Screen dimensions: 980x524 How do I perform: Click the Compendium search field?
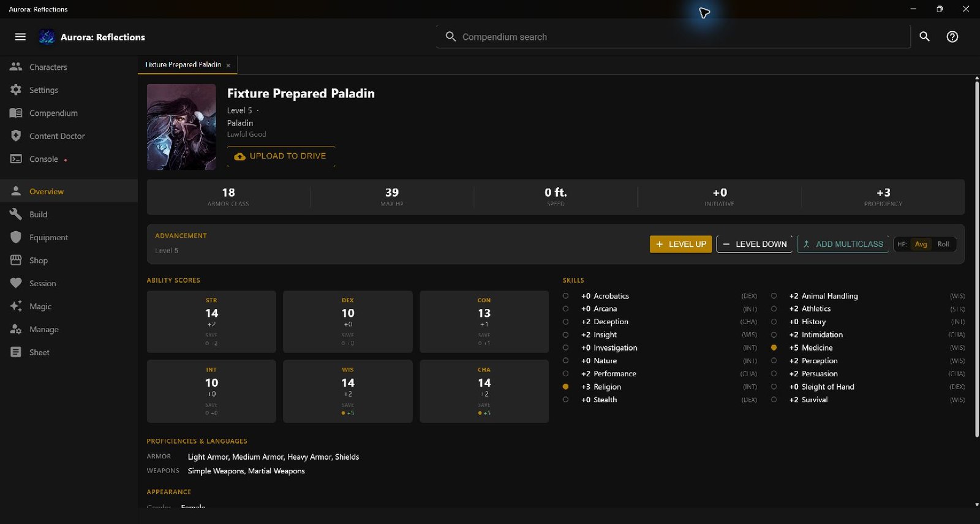click(x=674, y=37)
